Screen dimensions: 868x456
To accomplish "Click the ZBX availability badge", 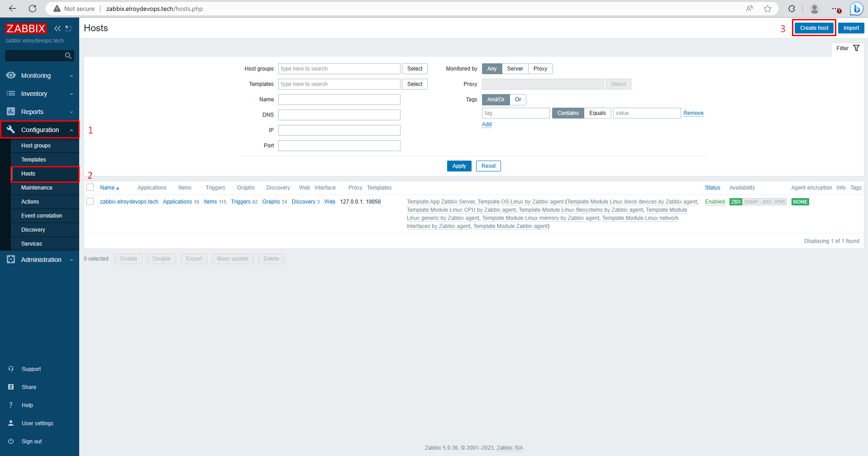I will tap(736, 202).
